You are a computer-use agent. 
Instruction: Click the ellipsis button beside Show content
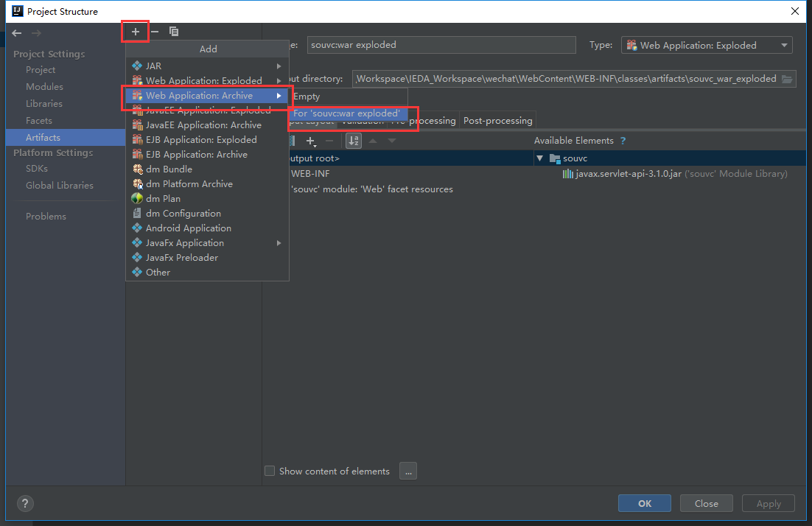(x=408, y=471)
